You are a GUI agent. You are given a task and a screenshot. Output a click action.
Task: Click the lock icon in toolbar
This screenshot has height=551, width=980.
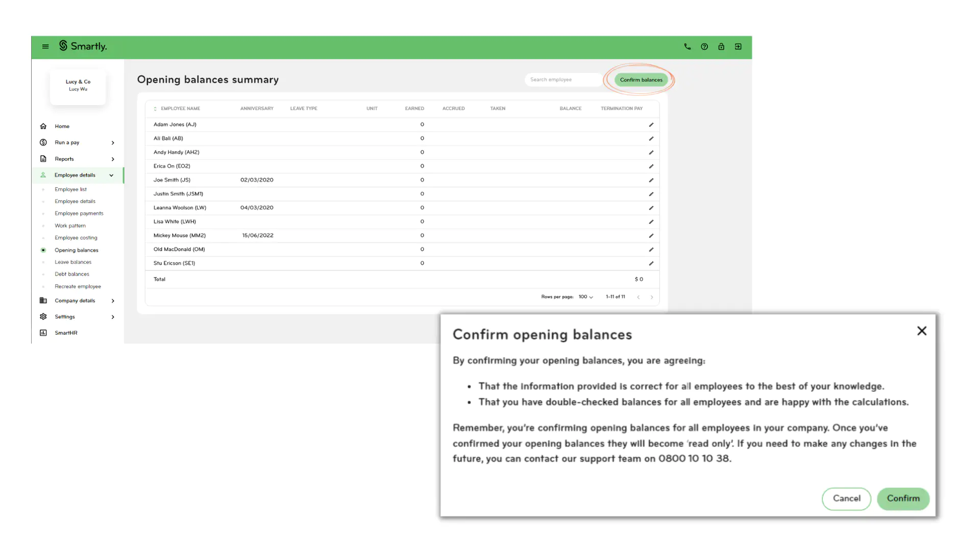(721, 46)
